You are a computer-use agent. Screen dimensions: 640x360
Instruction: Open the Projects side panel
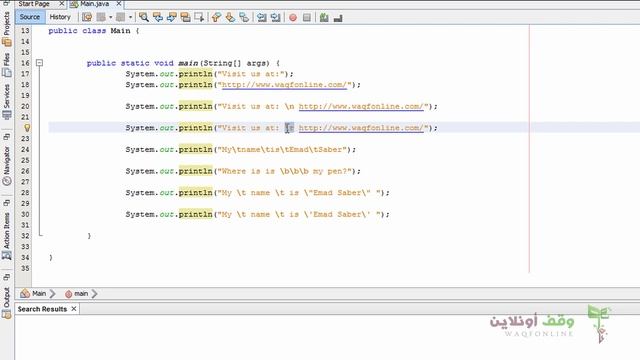tap(7, 29)
